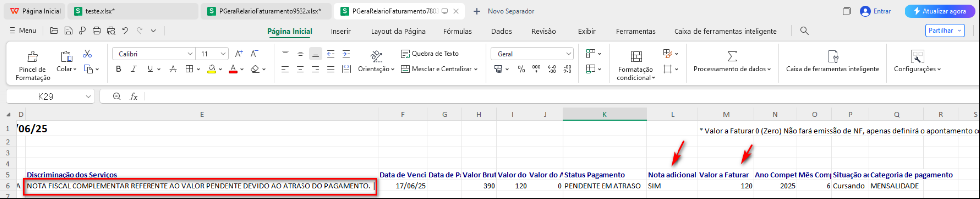
Task: Select the Format Painter brush icon
Action: [33, 56]
